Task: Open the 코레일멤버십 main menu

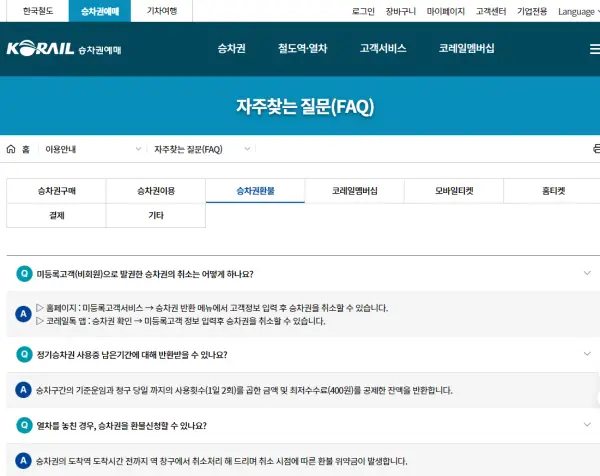Action: pyautogui.click(x=466, y=49)
